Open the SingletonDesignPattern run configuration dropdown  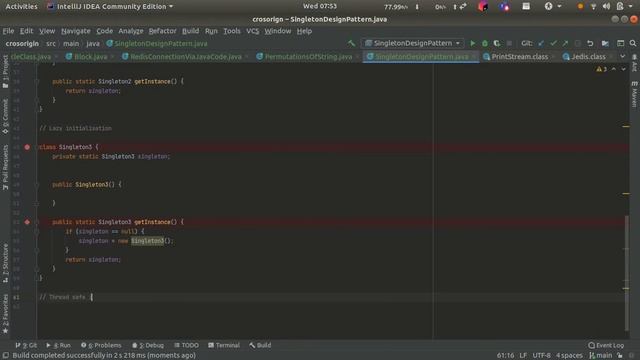(x=412, y=43)
